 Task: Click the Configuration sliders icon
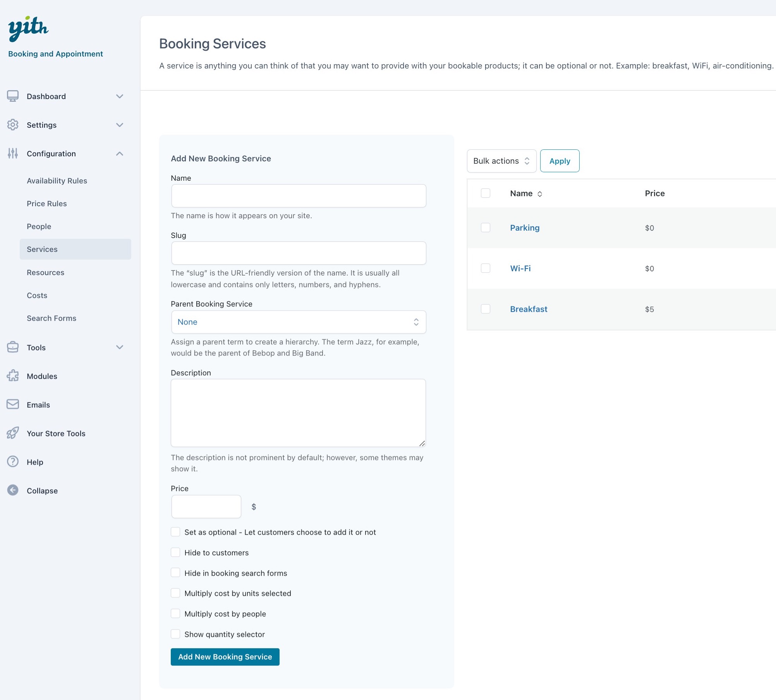(x=13, y=153)
